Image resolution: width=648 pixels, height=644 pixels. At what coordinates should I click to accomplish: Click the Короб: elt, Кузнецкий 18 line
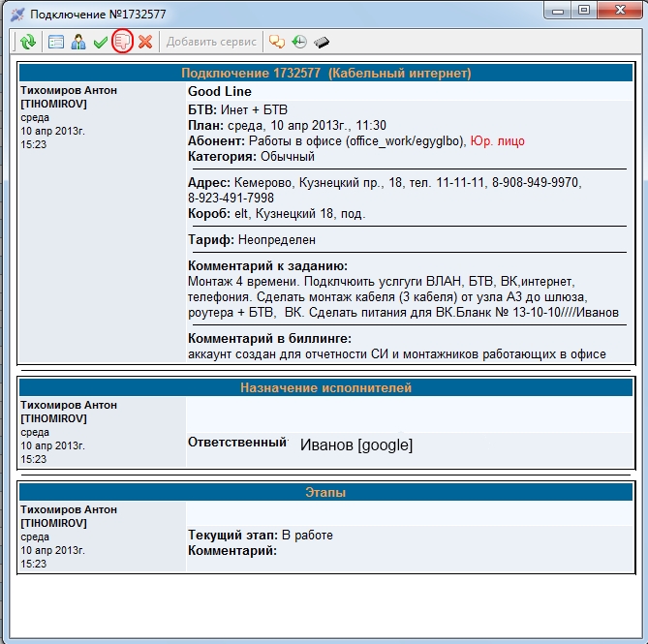pyautogui.click(x=276, y=214)
